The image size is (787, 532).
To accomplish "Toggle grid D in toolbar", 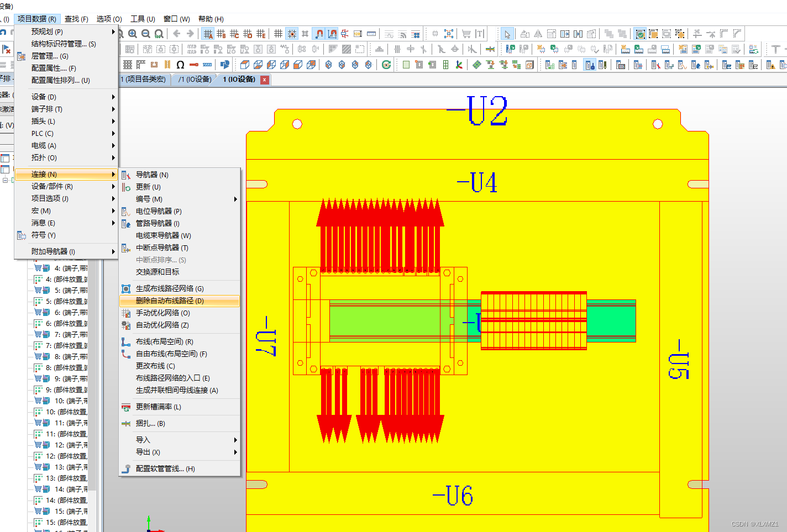I will (x=248, y=34).
